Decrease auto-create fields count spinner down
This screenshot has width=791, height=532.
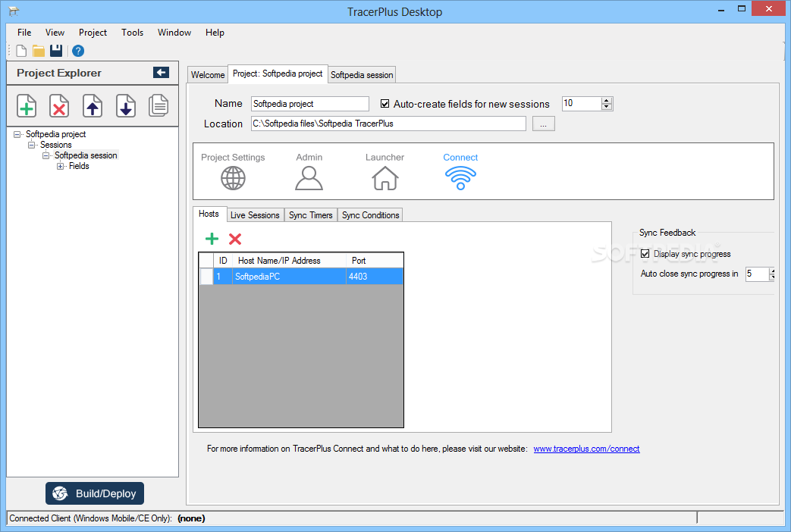[607, 107]
